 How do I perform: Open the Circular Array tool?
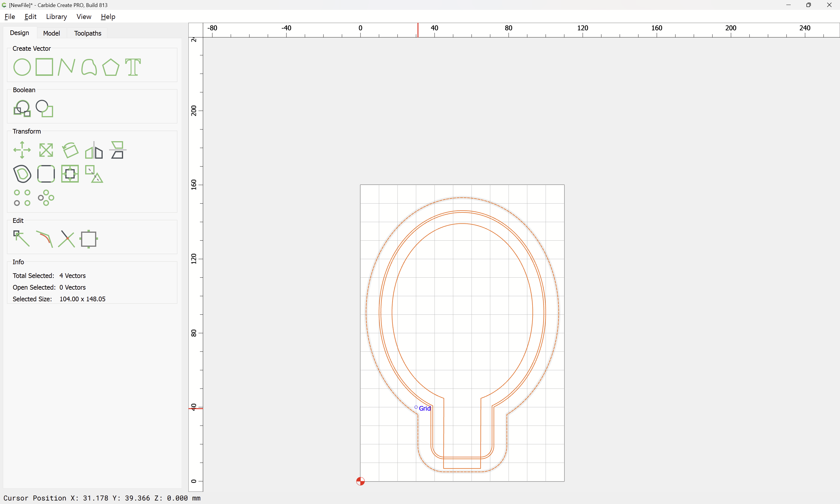(x=46, y=198)
